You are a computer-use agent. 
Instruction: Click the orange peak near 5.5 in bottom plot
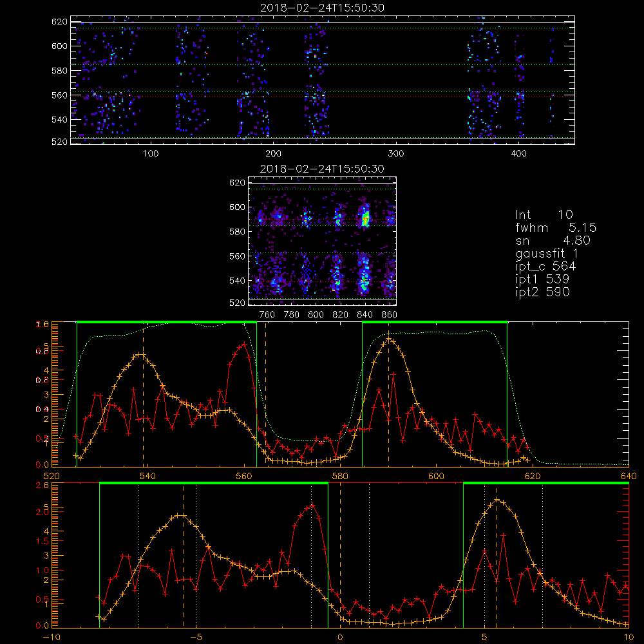497,500
